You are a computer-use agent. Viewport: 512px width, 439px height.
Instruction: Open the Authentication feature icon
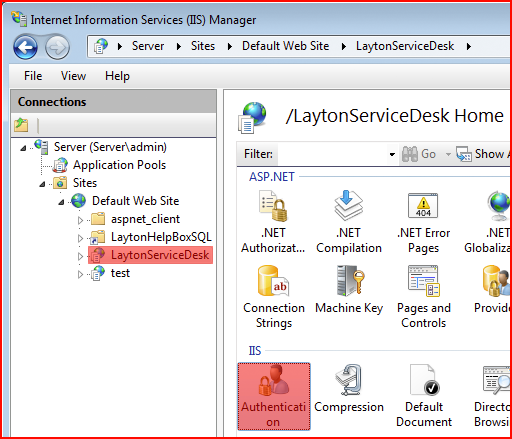coord(274,396)
